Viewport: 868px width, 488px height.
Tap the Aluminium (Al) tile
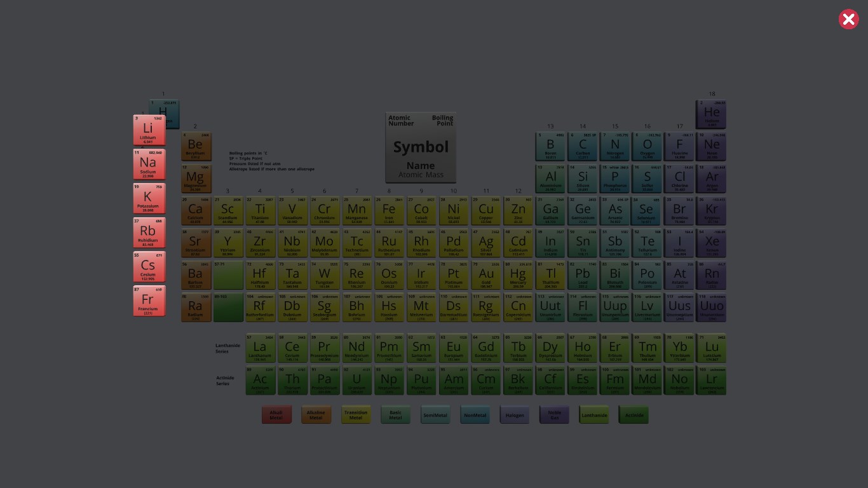coord(550,179)
